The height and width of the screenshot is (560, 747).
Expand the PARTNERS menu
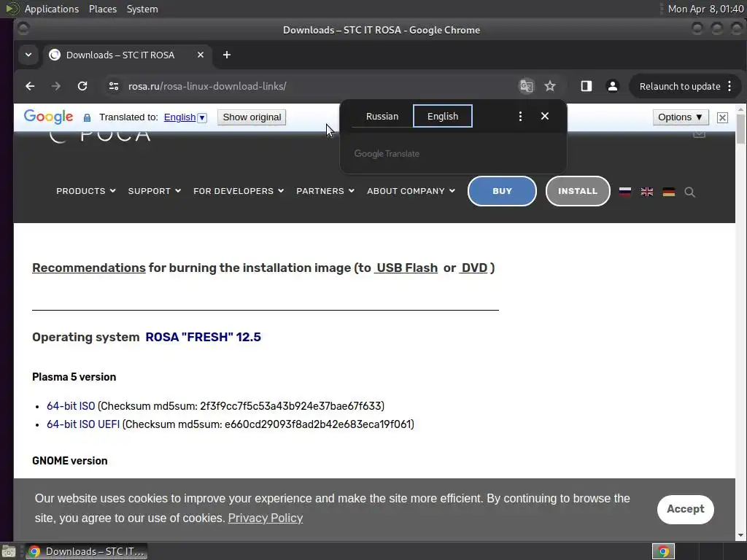(325, 191)
